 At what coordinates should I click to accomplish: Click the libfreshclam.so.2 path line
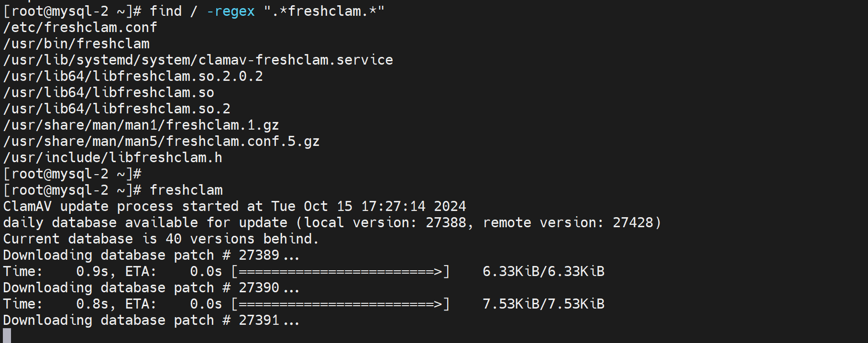click(117, 109)
